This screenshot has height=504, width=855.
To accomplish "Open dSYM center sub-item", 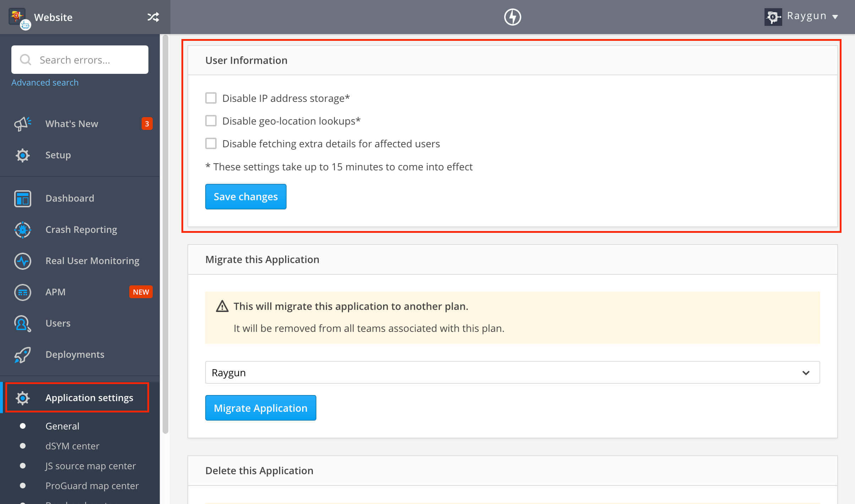I will 72,446.
